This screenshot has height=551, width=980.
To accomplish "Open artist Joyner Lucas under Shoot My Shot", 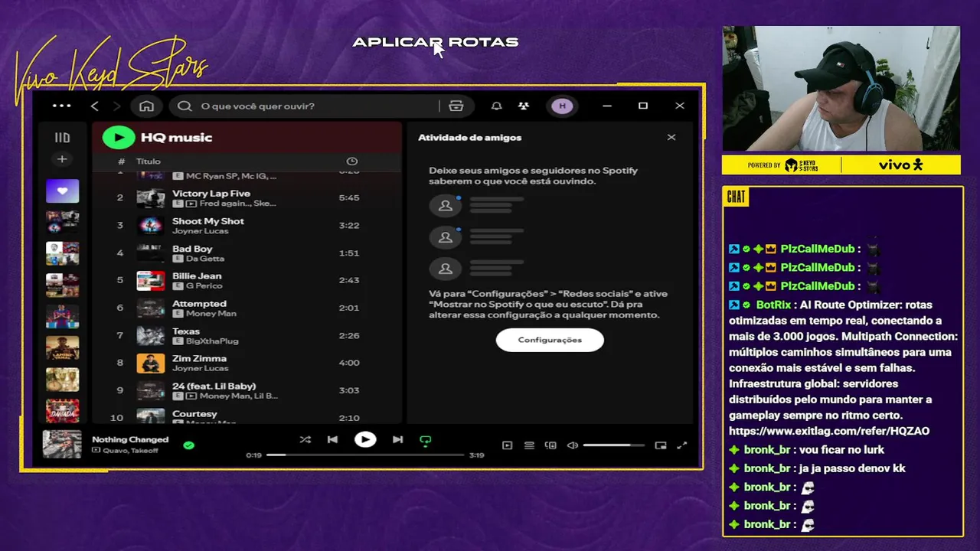I will click(201, 231).
